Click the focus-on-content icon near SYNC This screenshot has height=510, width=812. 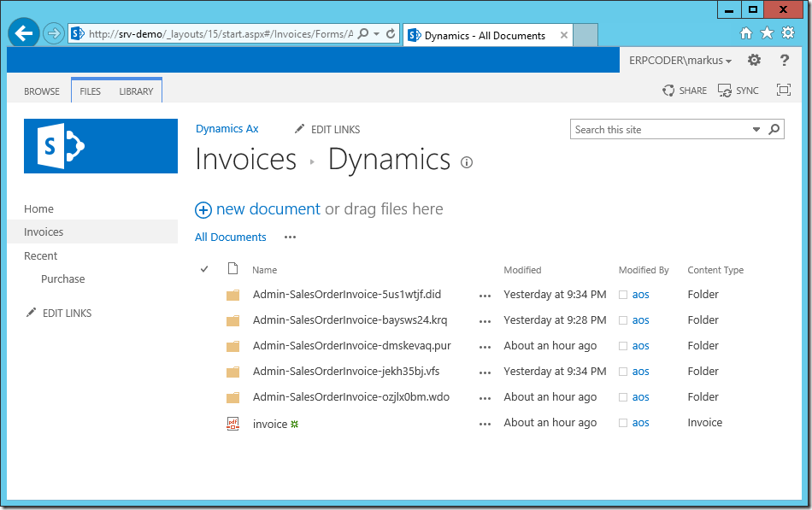tap(783, 89)
